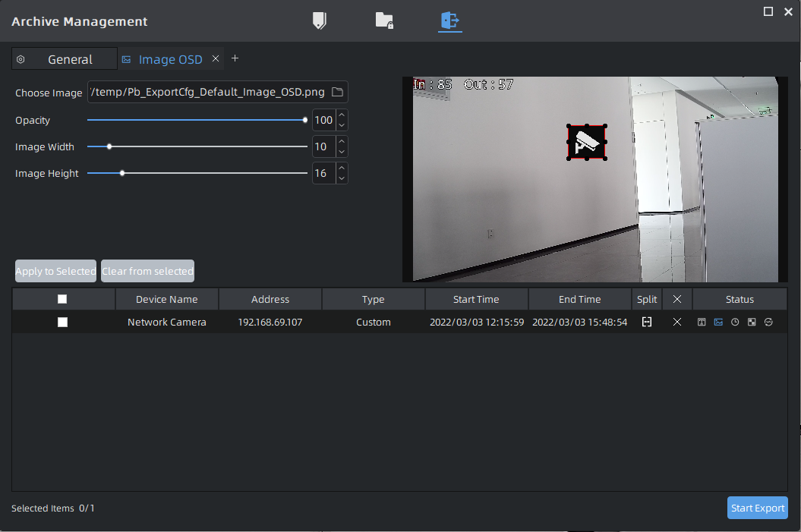This screenshot has height=532, width=801.
Task: Open the locked folder section icon
Action: click(x=384, y=20)
